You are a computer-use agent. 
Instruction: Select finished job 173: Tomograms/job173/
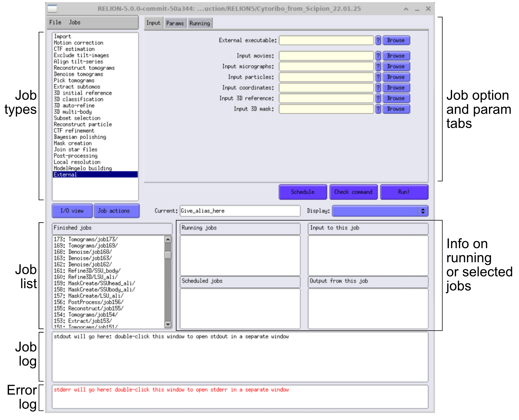tap(108, 240)
